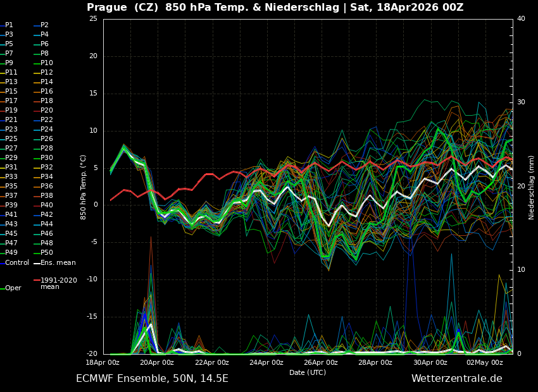Click the Control run legend line
The image size is (538, 392).
pos(16,263)
